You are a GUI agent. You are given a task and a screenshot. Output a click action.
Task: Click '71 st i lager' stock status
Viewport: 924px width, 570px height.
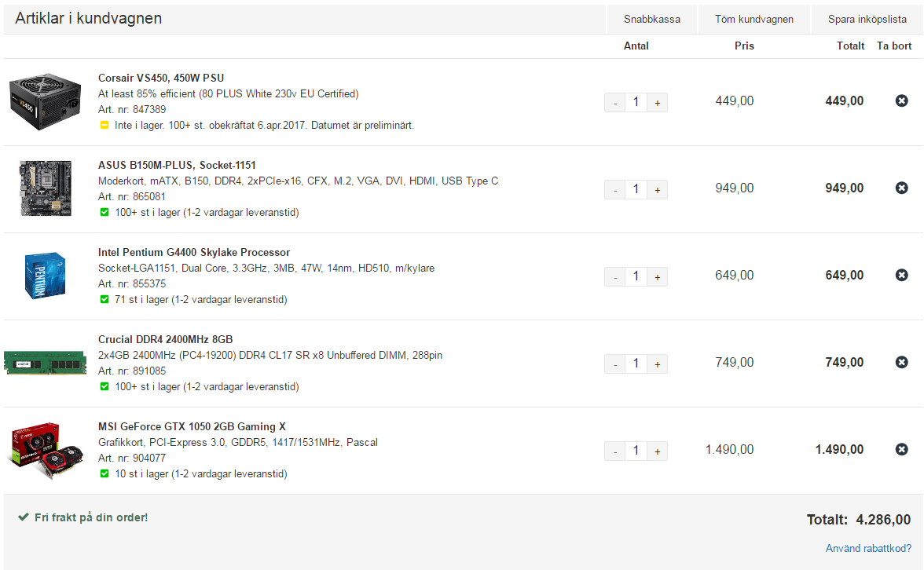point(201,300)
